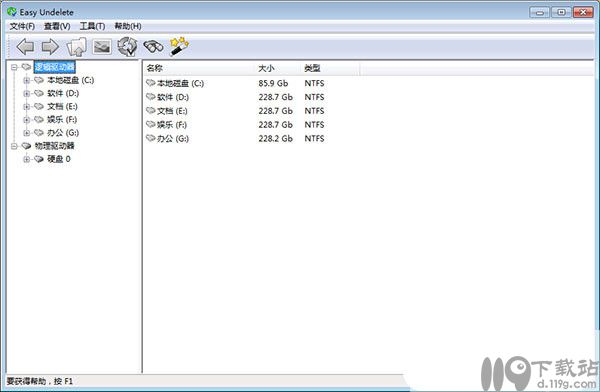Select 办公 (G:) name in list

click(173, 138)
